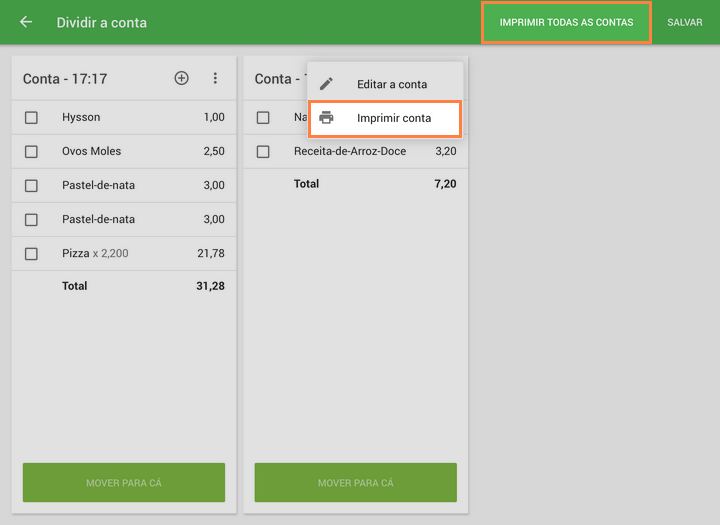Image resolution: width=720 pixels, height=525 pixels.
Task: Check the Receita-de-Arroz-Doce checkbox
Action: tap(263, 152)
